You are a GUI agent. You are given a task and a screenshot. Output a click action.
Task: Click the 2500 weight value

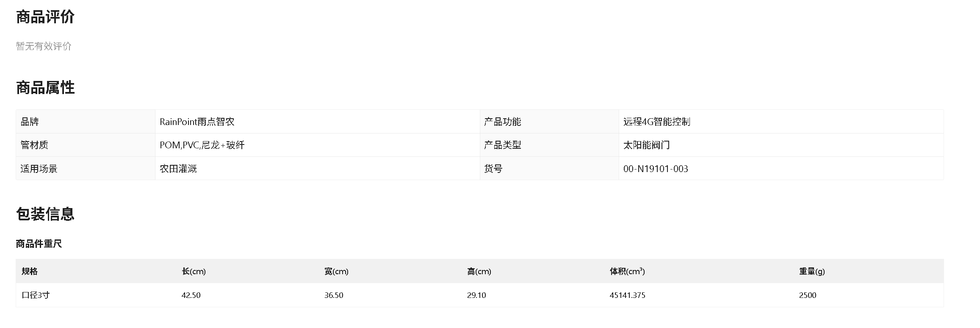point(808,295)
